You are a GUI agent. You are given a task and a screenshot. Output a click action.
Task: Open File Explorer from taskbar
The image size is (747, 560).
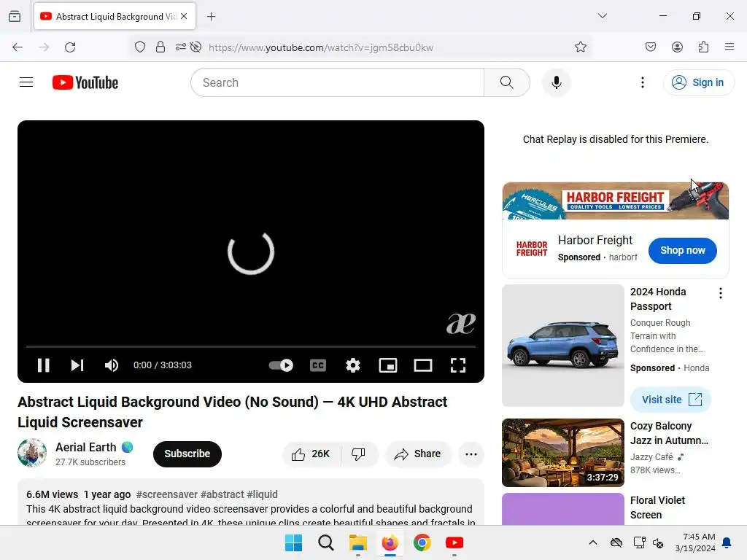pos(357,542)
